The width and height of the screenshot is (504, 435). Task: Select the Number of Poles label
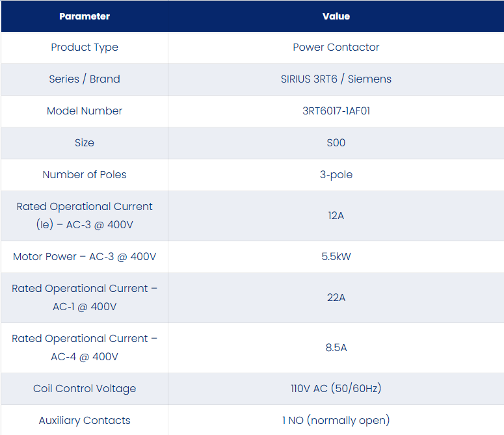pos(85,174)
